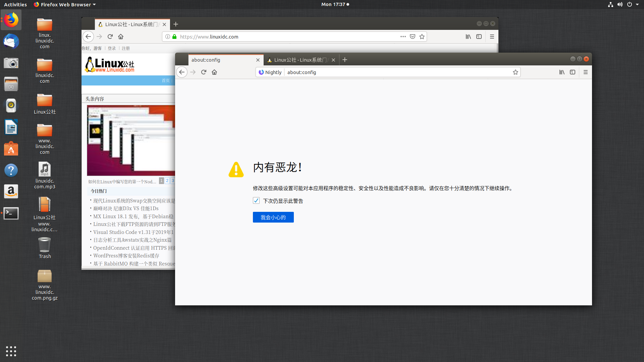Open the system menu dropdown arrow in the top bar
Screen dimensions: 644x362
[637, 4]
